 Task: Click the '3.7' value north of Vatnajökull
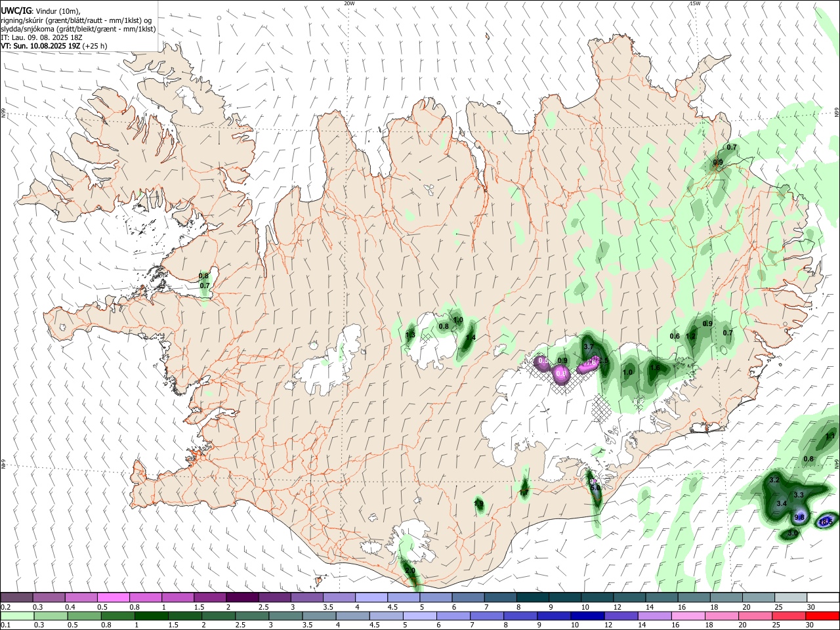[589, 346]
